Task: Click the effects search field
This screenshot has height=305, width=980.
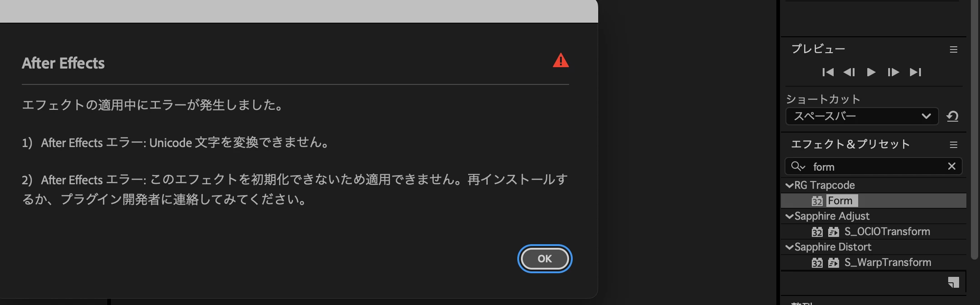Action: pyautogui.click(x=873, y=166)
